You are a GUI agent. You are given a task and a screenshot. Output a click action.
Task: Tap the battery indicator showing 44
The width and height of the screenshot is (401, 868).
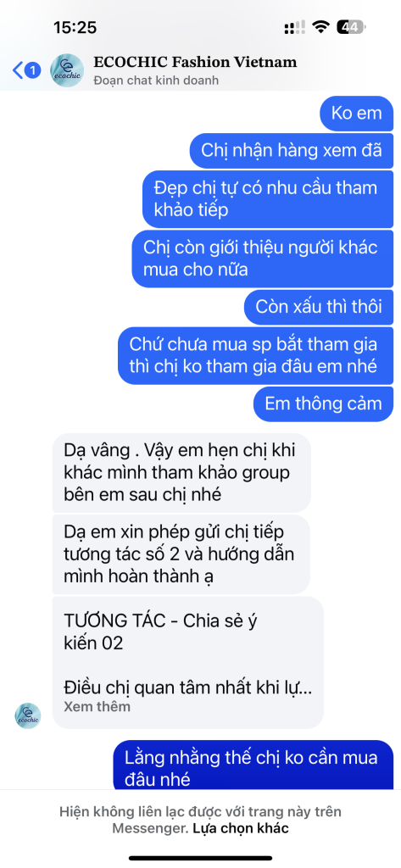point(351,26)
